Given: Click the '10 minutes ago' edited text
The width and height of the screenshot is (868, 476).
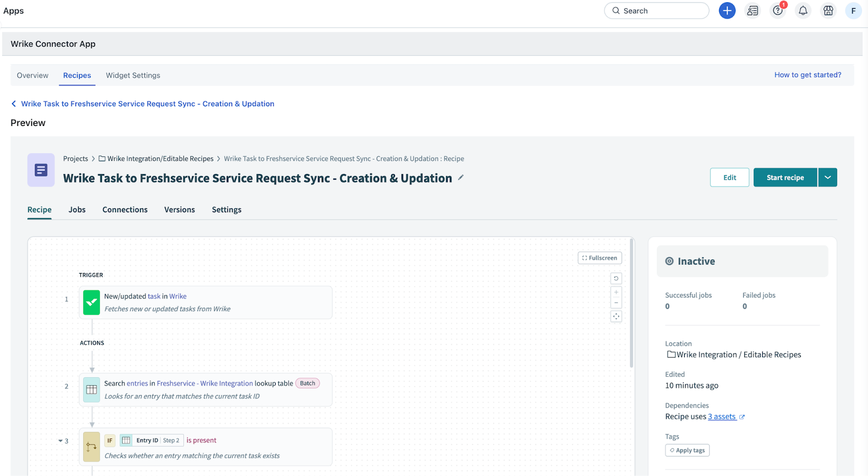Looking at the screenshot, I should tap(692, 385).
